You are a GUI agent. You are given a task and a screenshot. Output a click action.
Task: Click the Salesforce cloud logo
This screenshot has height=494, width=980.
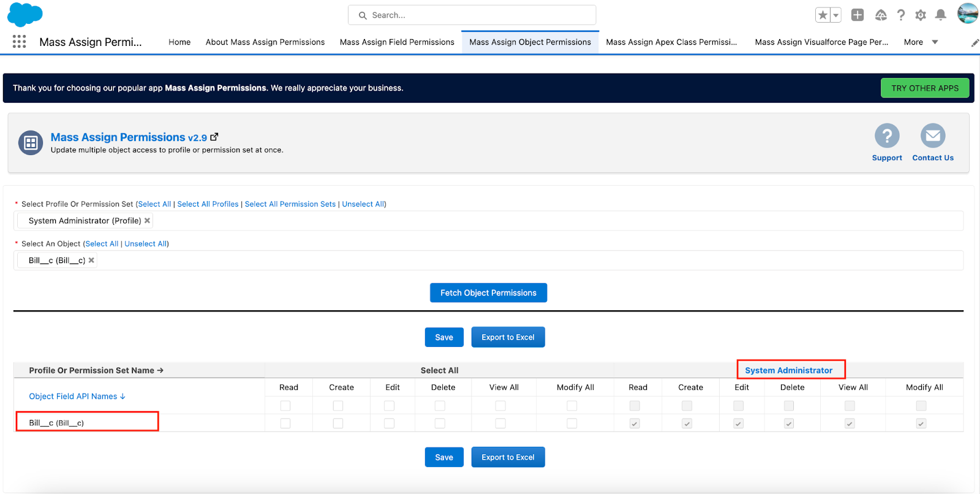[x=24, y=15]
